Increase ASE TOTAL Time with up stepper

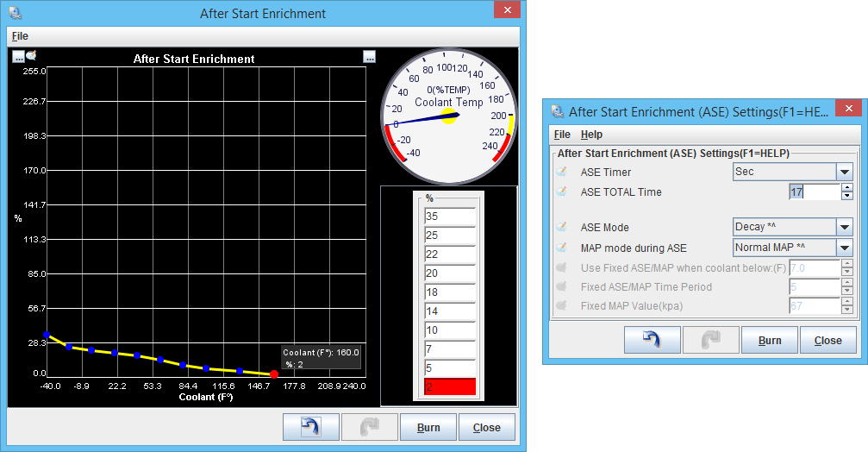tap(847, 187)
